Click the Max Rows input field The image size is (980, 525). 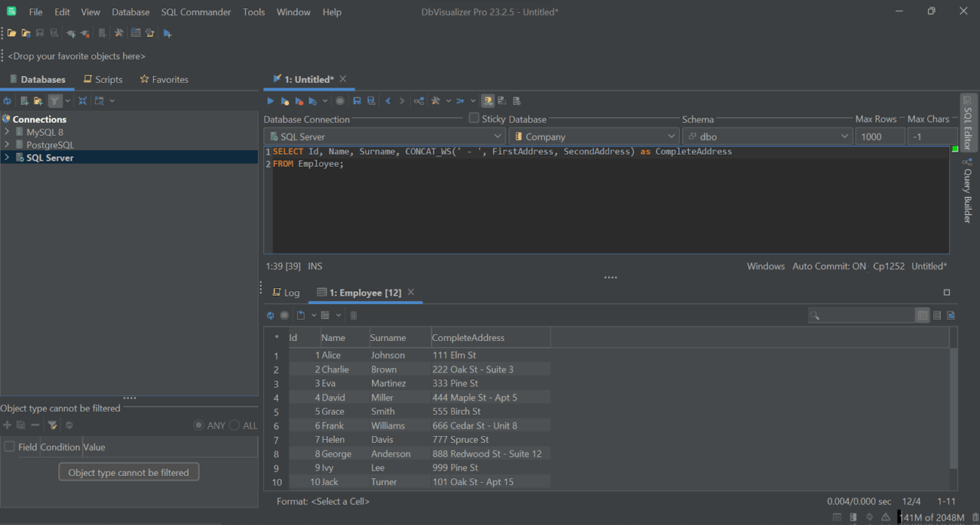click(879, 136)
